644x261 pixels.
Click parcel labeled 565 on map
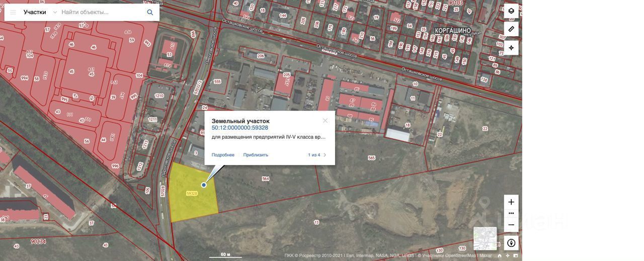point(371,158)
